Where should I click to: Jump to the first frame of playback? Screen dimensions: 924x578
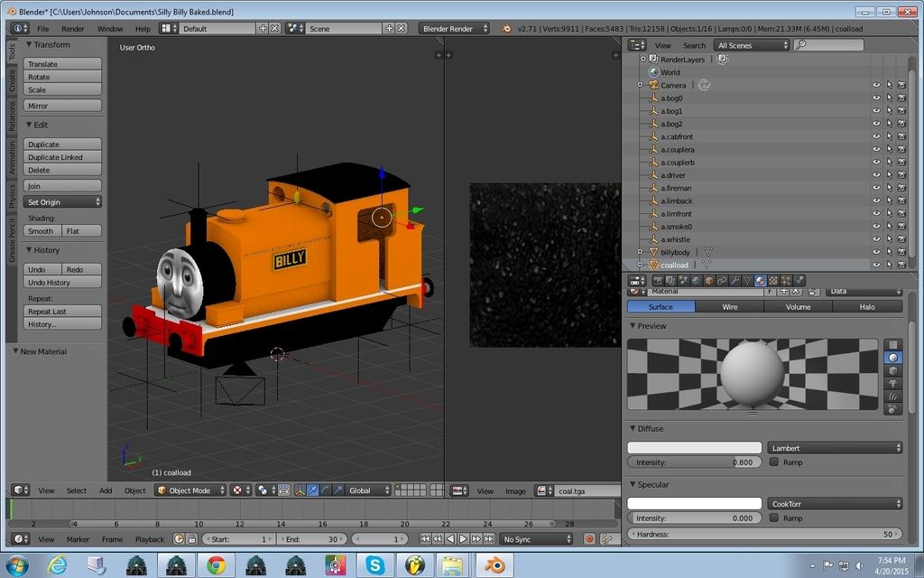coord(425,539)
